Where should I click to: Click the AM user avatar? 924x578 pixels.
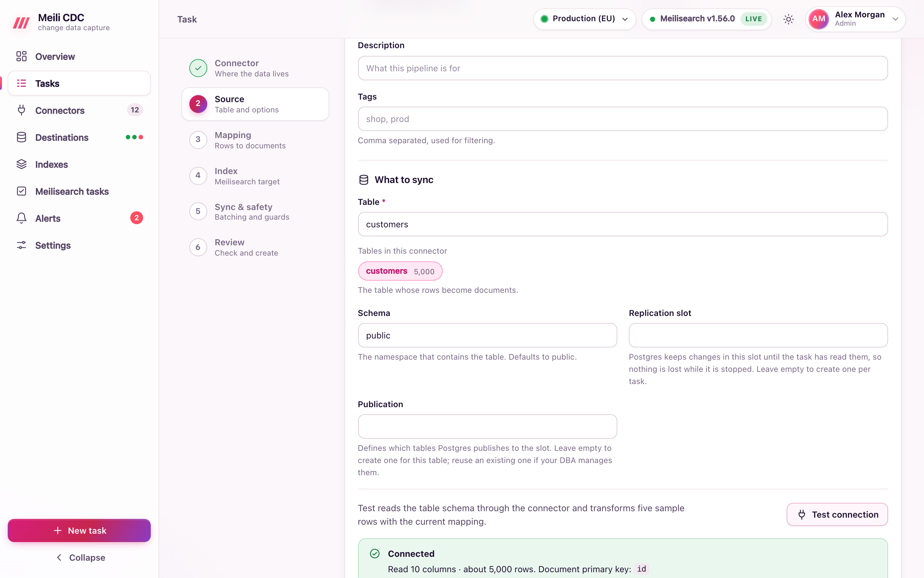819,19
